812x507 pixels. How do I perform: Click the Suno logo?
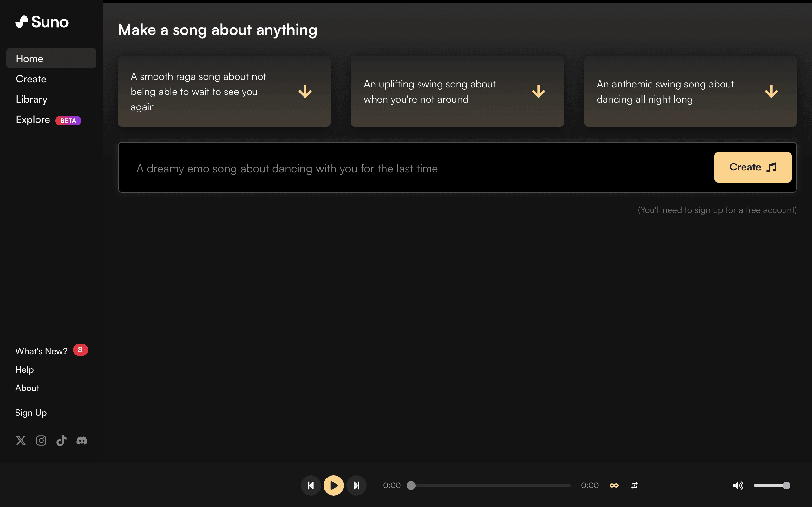pyautogui.click(x=42, y=22)
